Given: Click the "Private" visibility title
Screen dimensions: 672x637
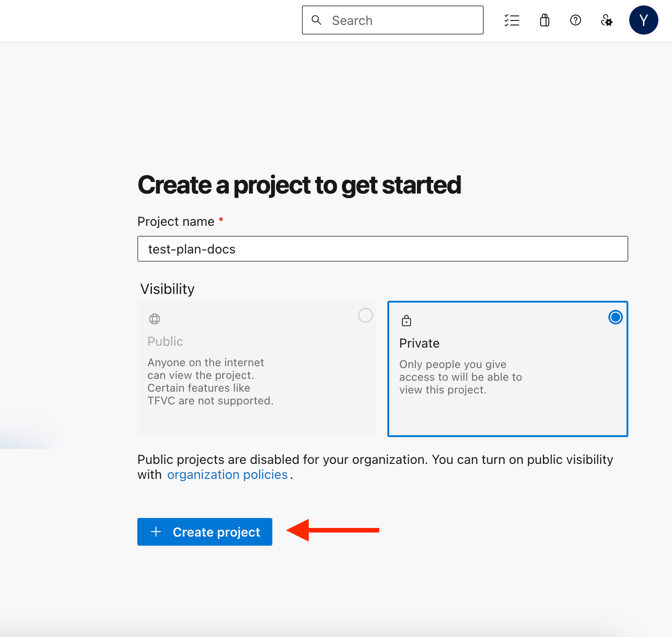Looking at the screenshot, I should click(419, 343).
